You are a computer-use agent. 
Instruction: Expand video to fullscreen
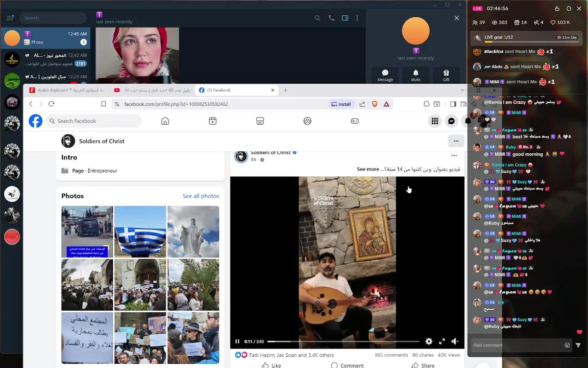[x=442, y=341]
